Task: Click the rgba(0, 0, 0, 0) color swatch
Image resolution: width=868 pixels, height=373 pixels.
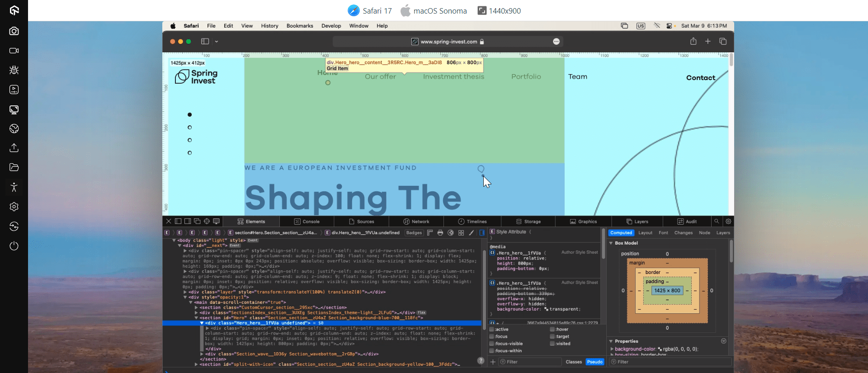Action: [660, 349]
